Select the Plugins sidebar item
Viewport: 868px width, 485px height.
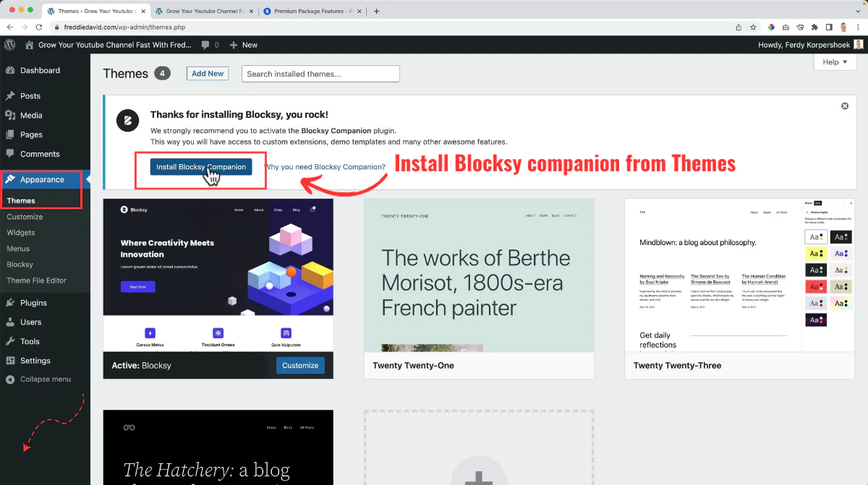[x=34, y=302]
